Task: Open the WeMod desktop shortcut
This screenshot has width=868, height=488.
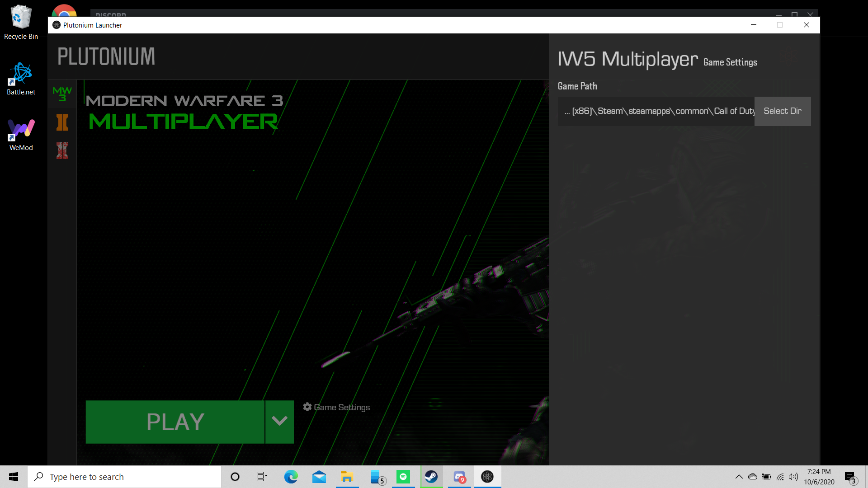Action: coord(21,135)
